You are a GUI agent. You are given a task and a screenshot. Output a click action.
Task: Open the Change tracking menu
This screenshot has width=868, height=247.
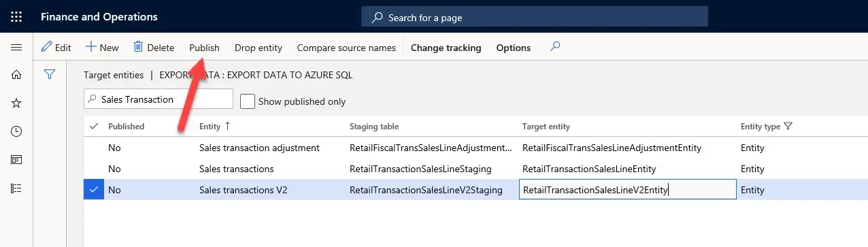point(446,48)
